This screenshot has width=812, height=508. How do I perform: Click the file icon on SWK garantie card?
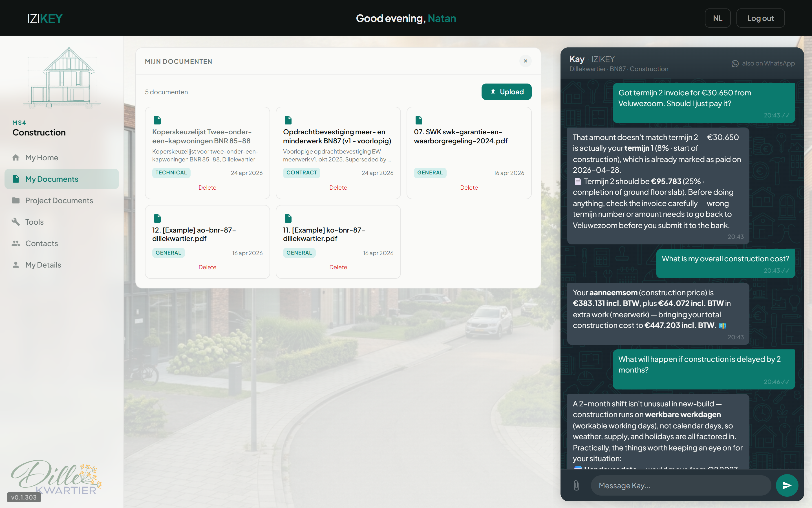point(419,120)
